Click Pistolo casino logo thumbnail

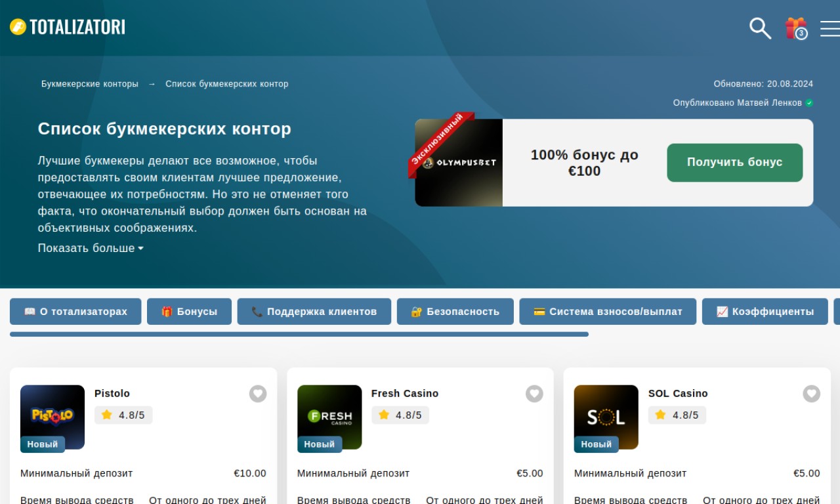coord(52,417)
